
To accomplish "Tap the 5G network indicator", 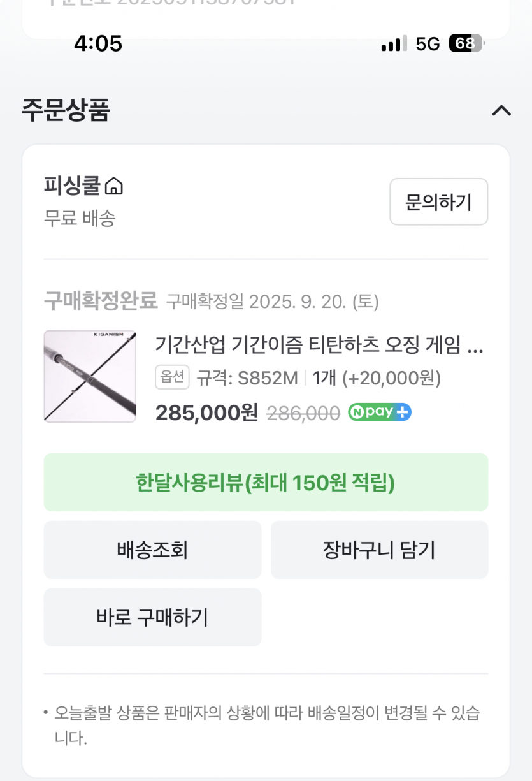I will [x=428, y=43].
